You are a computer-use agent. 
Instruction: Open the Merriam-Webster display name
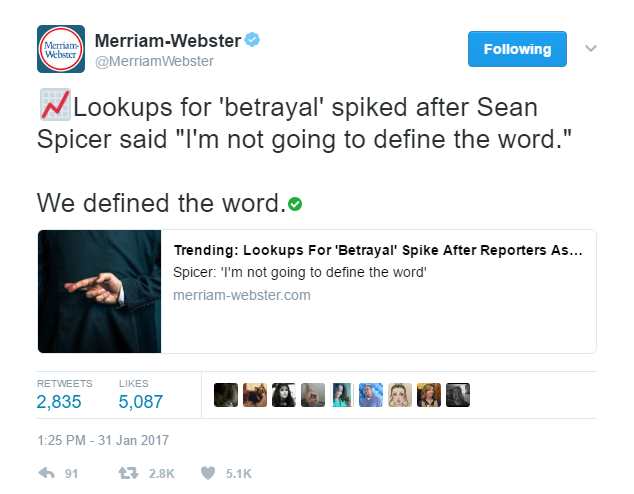(168, 41)
